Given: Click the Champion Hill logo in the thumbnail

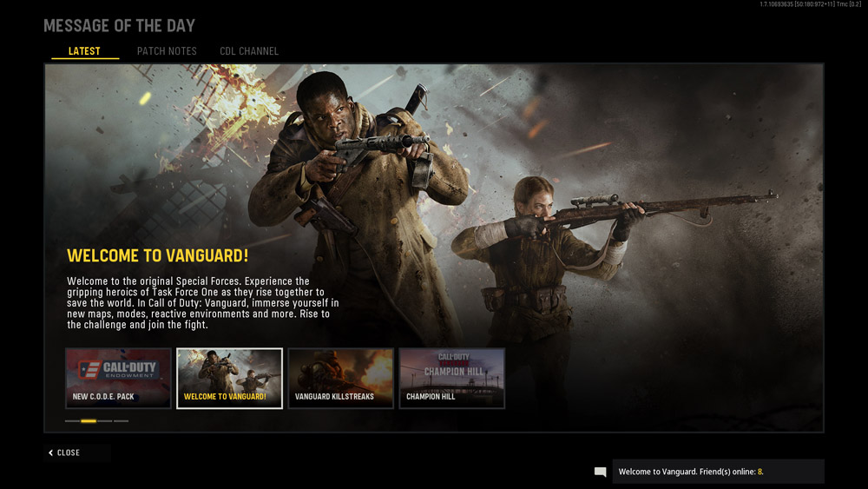Looking at the screenshot, I should 453,365.
